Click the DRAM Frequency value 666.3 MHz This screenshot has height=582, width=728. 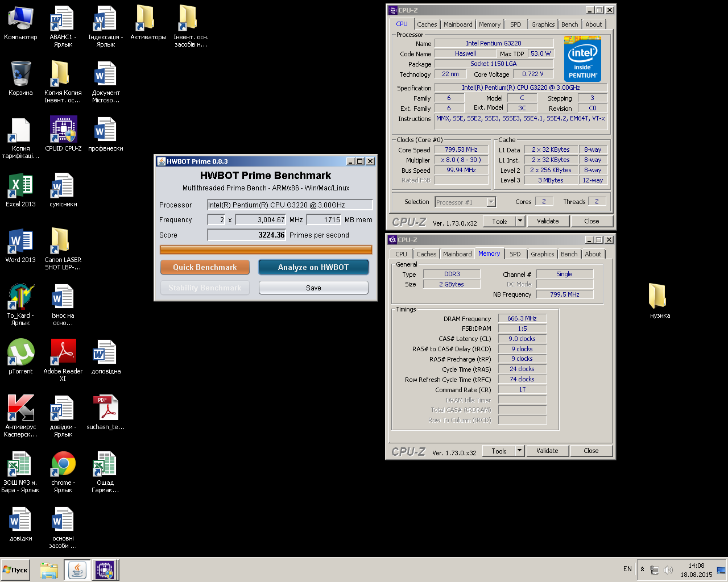522,319
